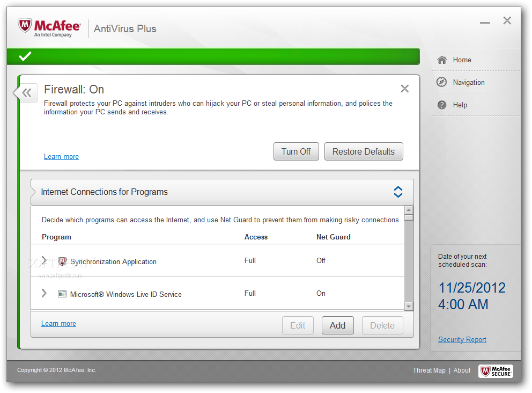Screen dimensions: 532x393
Task: Click the Home house icon
Action: coord(442,60)
